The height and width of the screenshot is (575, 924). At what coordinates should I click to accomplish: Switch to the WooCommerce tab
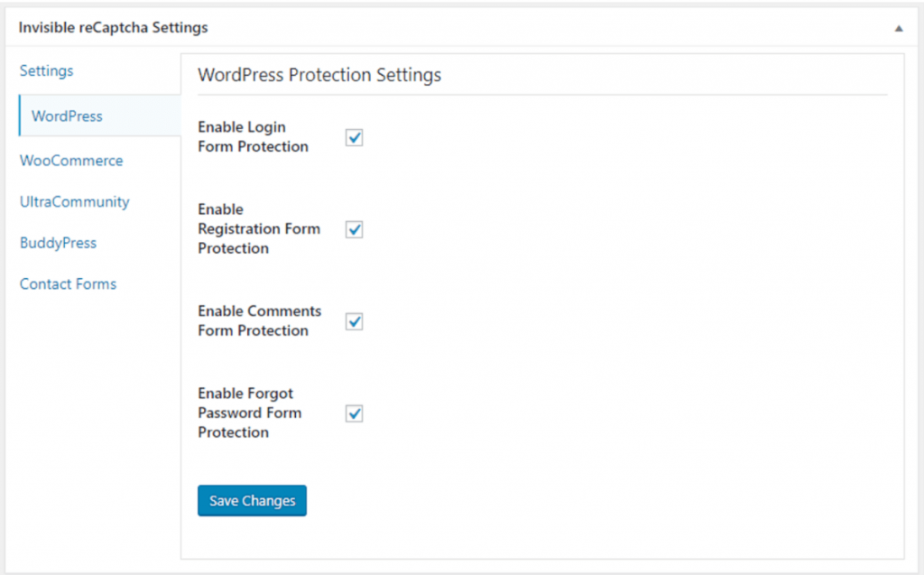pos(71,161)
